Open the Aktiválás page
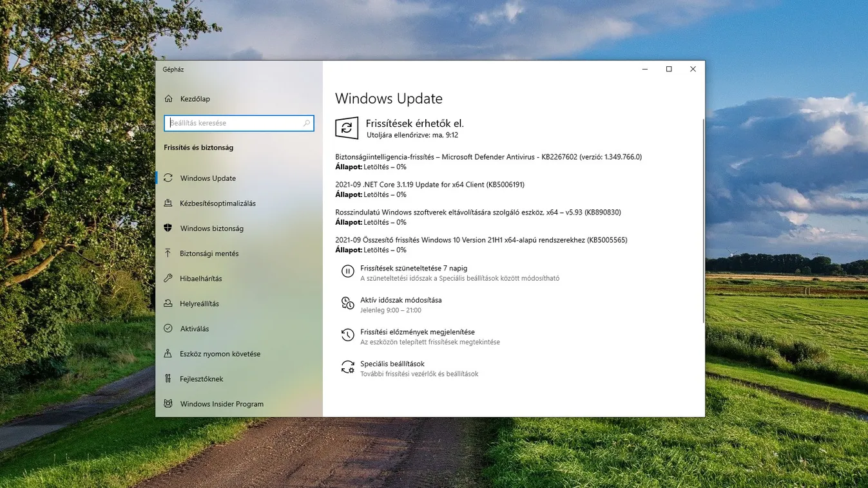 [x=239, y=328]
